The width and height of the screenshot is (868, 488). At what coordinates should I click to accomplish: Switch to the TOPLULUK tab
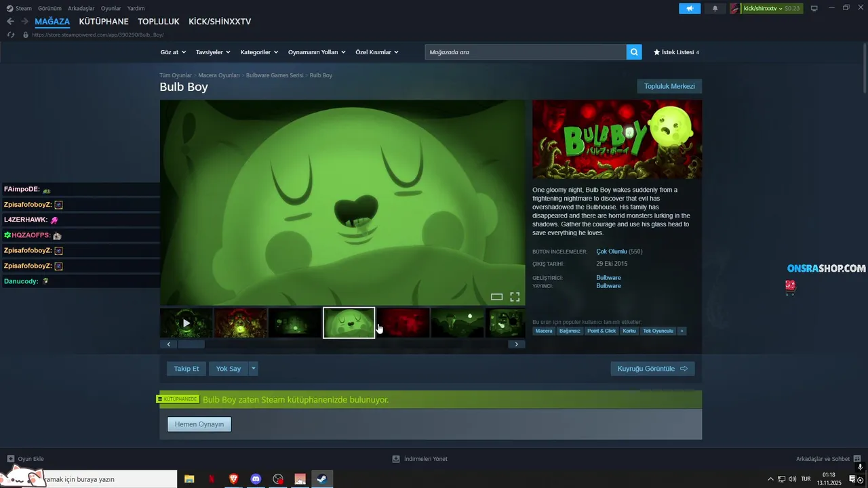tap(159, 22)
